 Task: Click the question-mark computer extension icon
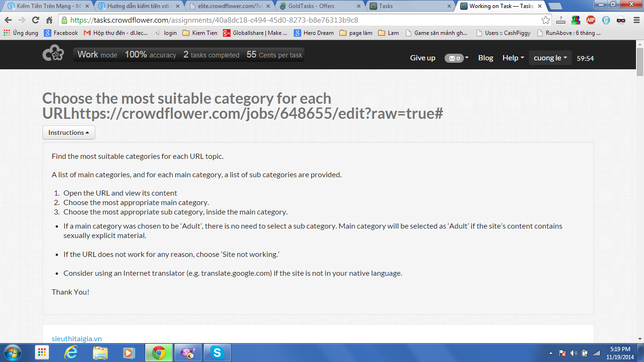(x=561, y=20)
